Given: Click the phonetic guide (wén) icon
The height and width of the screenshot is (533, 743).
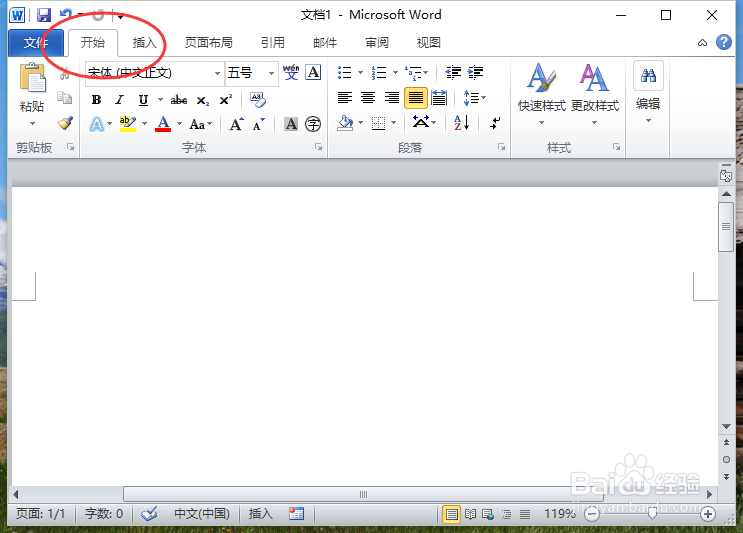Looking at the screenshot, I should coord(291,72).
